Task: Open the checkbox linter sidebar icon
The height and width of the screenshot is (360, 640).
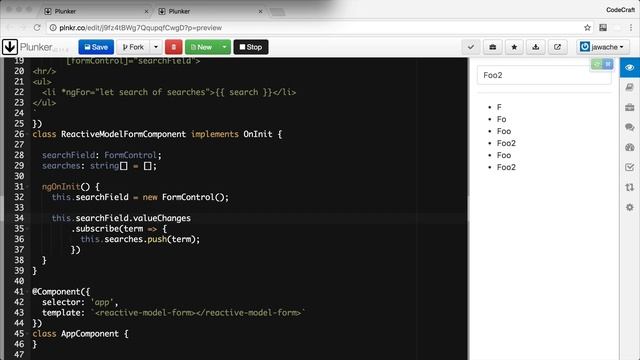Action: click(x=629, y=167)
